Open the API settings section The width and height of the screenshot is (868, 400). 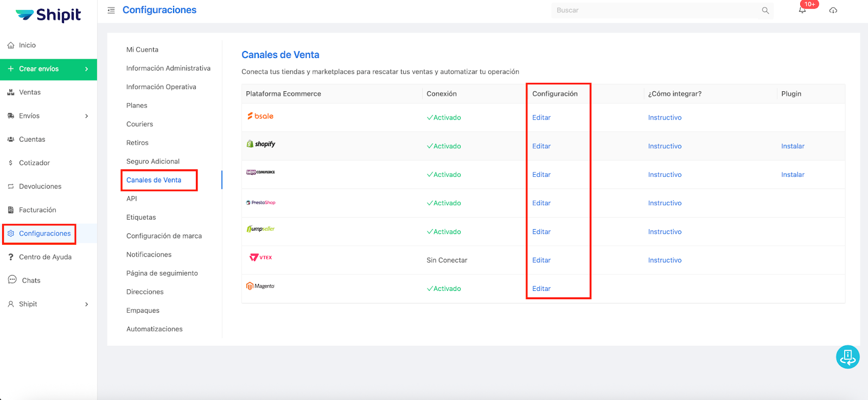coord(132,199)
